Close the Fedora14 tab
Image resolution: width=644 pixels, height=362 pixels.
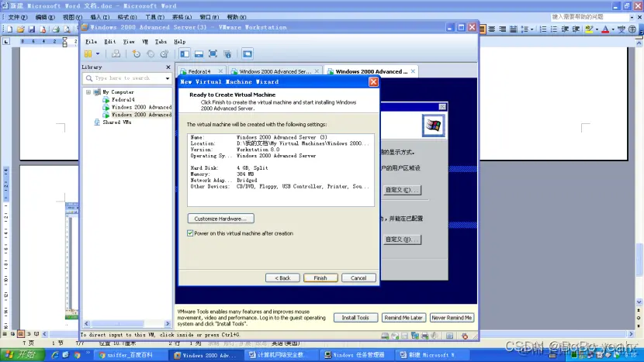[x=220, y=71]
